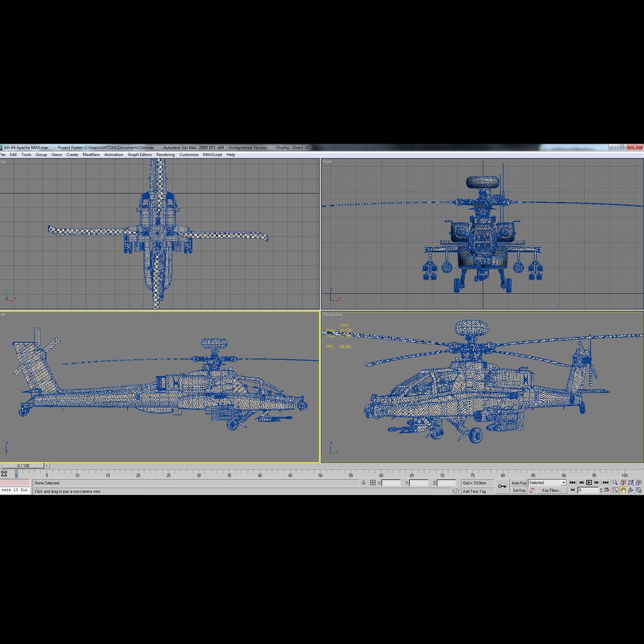Click the frame number spinner arrows
Screen dimensions: 644x644
point(601,490)
